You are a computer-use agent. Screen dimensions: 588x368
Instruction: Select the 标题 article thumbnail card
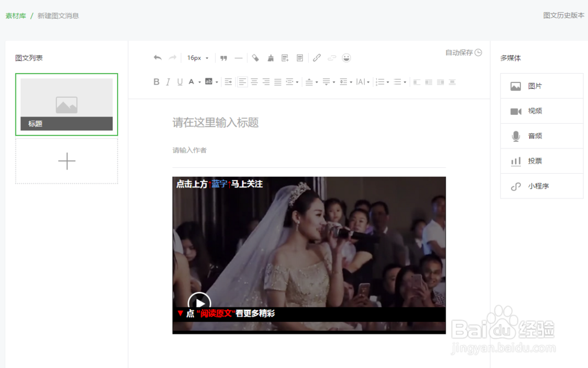point(67,104)
